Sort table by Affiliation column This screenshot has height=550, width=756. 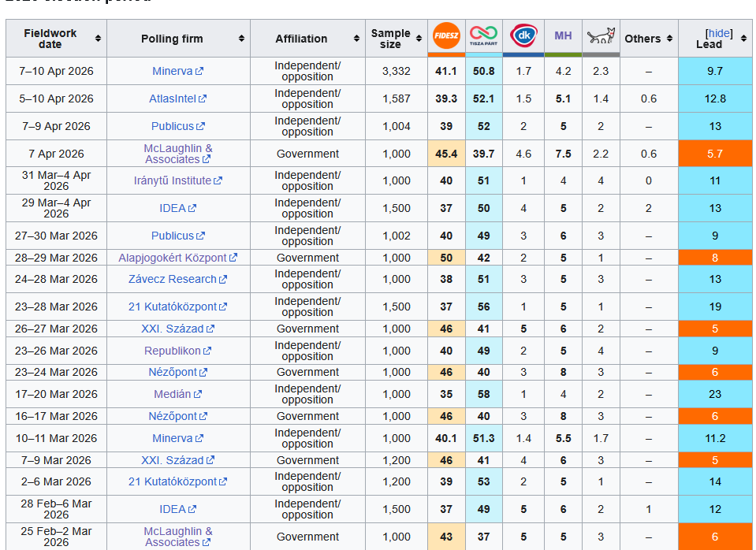(x=356, y=39)
